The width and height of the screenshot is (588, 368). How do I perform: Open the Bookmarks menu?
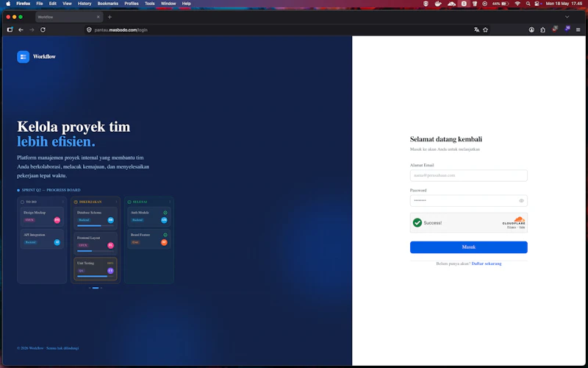[108, 4]
